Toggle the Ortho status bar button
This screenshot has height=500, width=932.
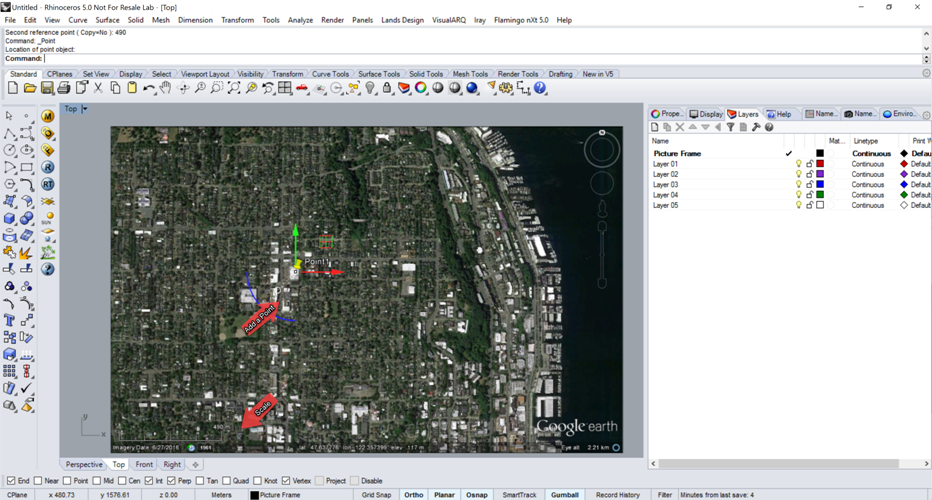pos(414,495)
